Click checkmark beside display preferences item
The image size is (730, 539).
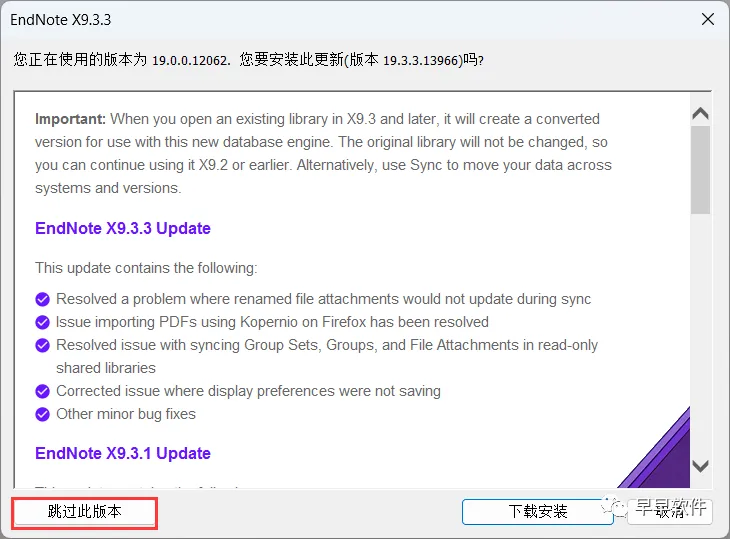pyautogui.click(x=42, y=391)
